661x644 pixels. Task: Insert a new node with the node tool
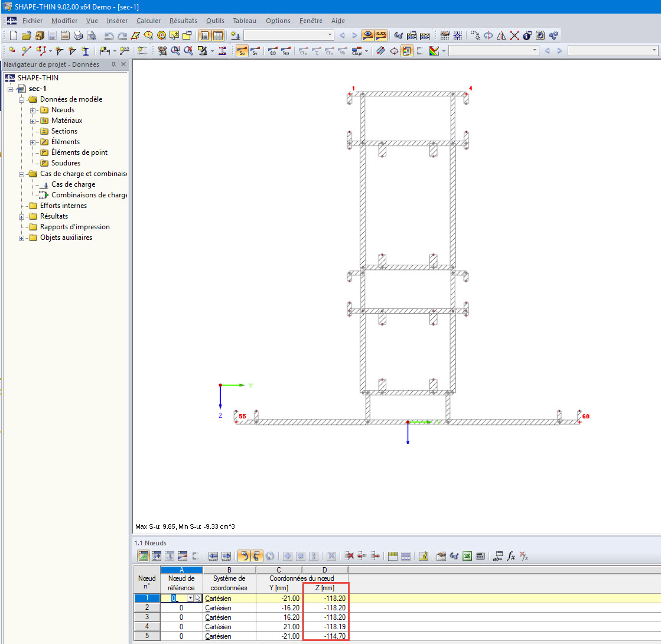[12, 51]
